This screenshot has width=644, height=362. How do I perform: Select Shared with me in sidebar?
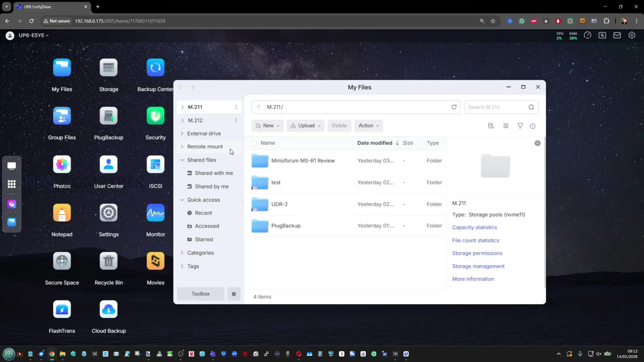pos(214,173)
